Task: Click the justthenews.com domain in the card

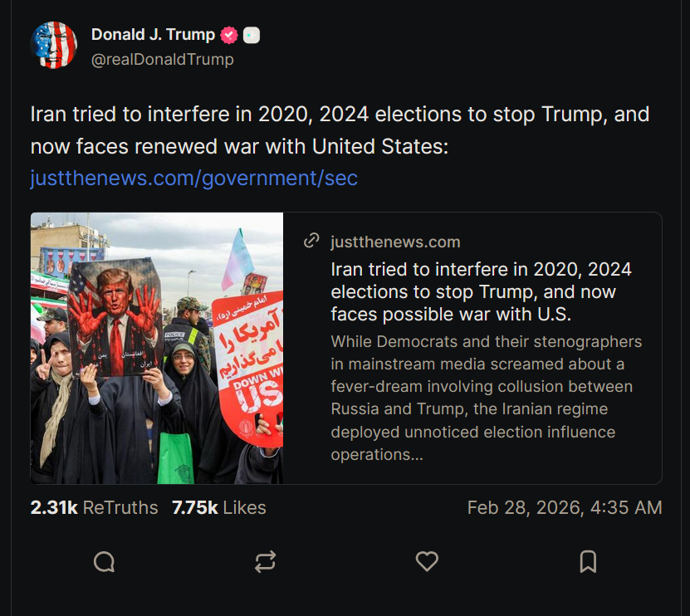Action: pos(395,242)
